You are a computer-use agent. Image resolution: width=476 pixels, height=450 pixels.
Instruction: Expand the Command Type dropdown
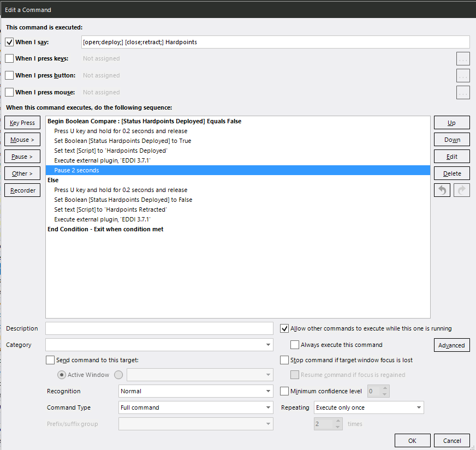[196, 407]
